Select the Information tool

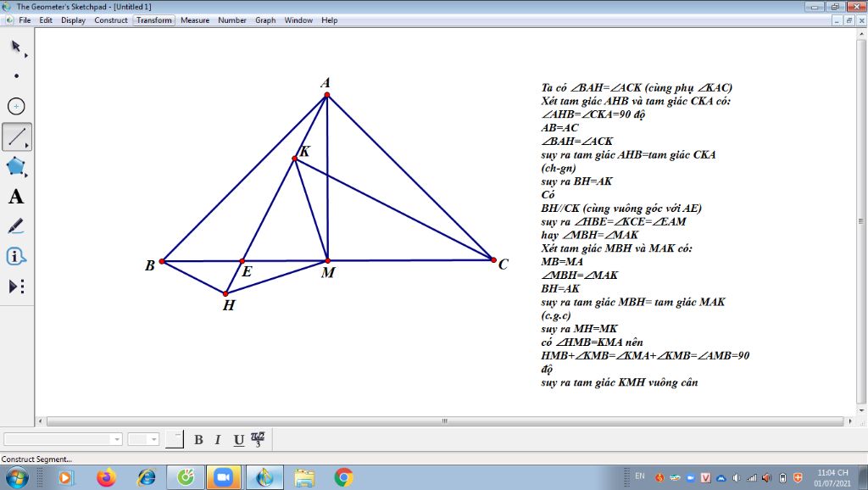point(15,256)
